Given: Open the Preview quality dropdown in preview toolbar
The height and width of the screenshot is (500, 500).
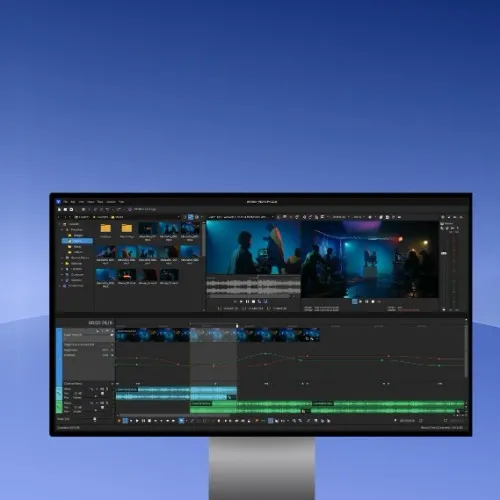Looking at the screenshot, I should point(340,217).
